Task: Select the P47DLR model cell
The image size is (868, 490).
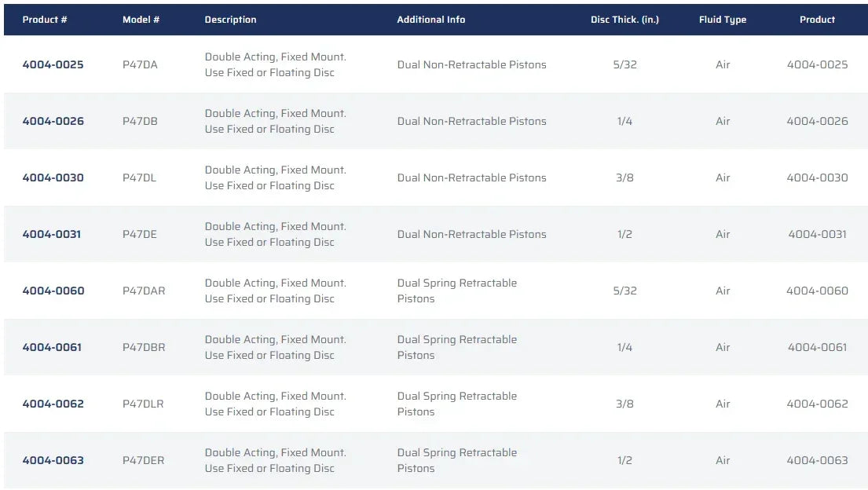Action: click(x=144, y=404)
